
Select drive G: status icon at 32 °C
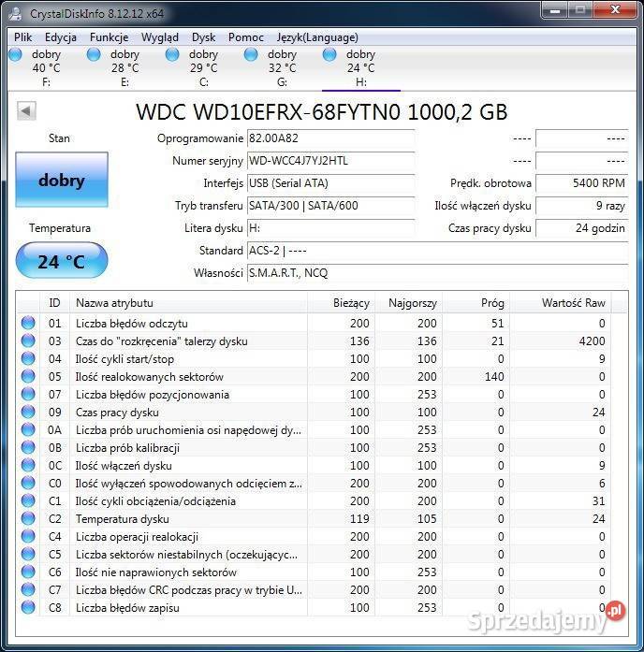pos(251,54)
